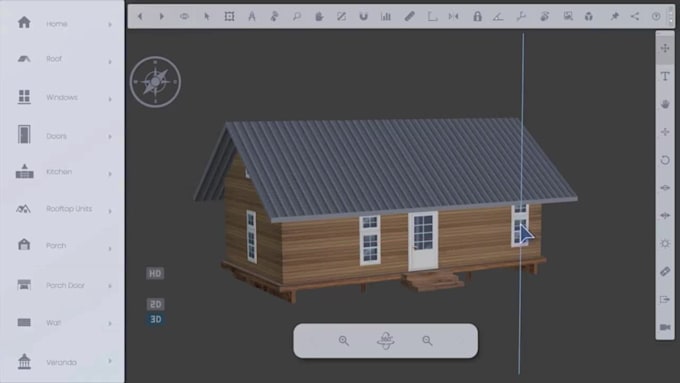
Task: Click the 360 rotate view button
Action: (x=386, y=340)
